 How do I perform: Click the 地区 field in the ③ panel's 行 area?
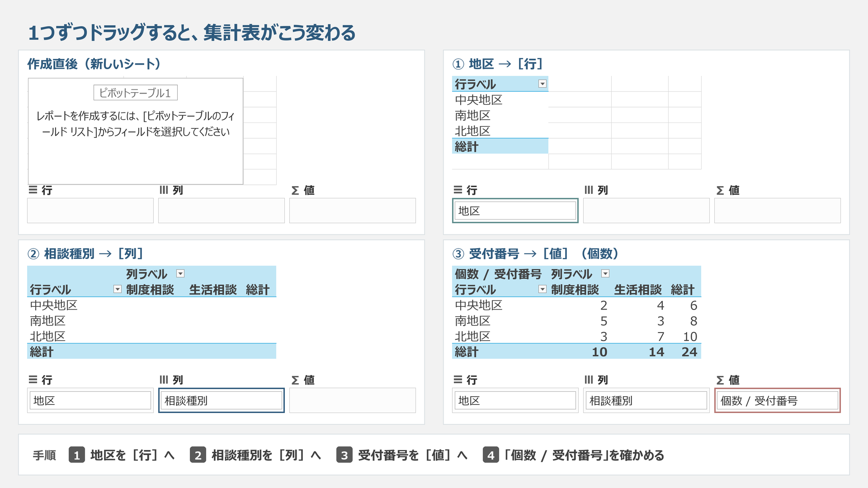coord(515,400)
